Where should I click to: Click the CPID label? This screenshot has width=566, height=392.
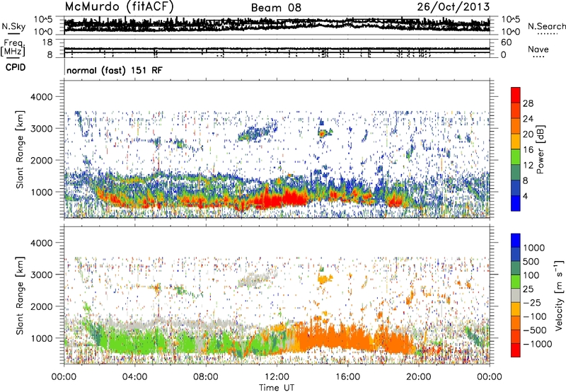pyautogui.click(x=16, y=67)
